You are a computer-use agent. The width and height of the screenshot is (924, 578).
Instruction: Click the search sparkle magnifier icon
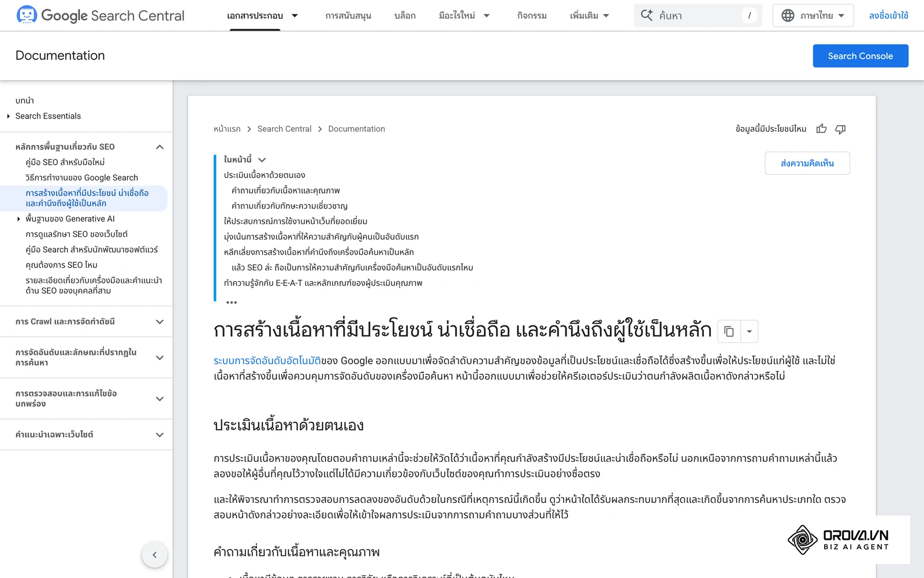(647, 15)
